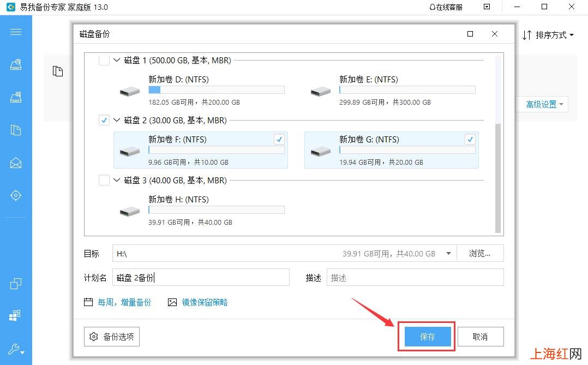This screenshot has width=588, height=365.
Task: Click the 磁盘 2 (30.00 GB, 基本, MBR) heading
Action: click(175, 120)
